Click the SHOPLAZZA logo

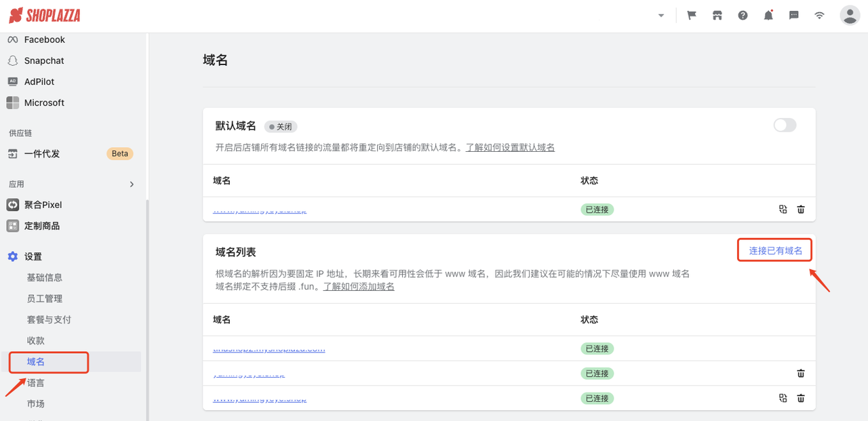(x=44, y=15)
